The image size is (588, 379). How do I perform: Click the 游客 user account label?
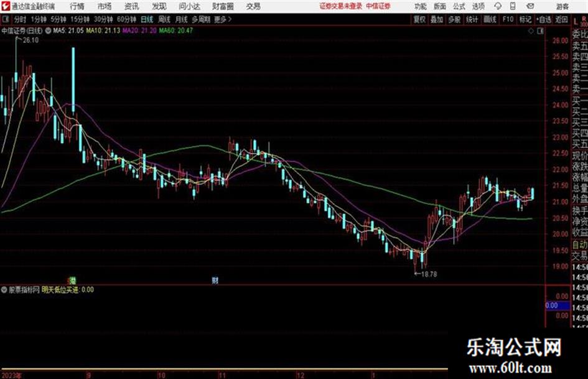pos(562,6)
